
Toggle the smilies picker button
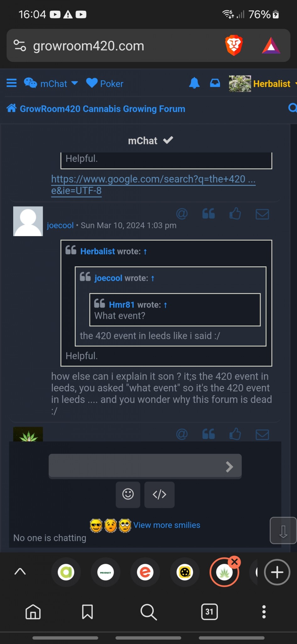pyautogui.click(x=128, y=495)
